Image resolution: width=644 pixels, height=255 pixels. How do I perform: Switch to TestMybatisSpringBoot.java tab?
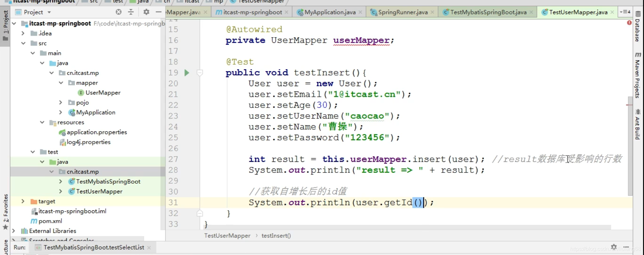pos(488,12)
